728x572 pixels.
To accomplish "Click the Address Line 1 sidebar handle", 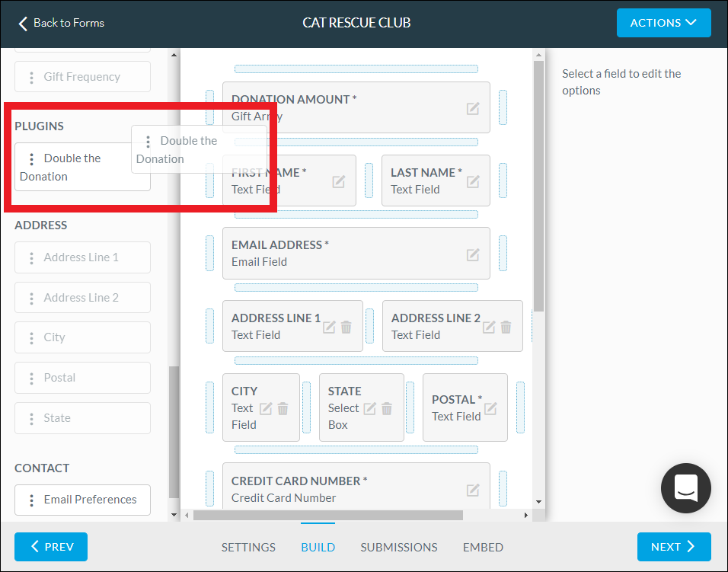I will (x=31, y=258).
